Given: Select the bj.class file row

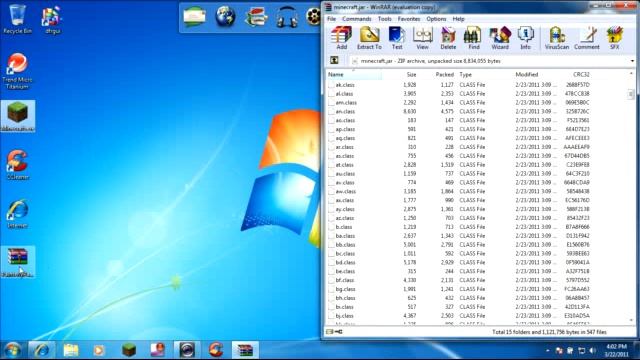Looking at the screenshot, I should tap(459, 316).
